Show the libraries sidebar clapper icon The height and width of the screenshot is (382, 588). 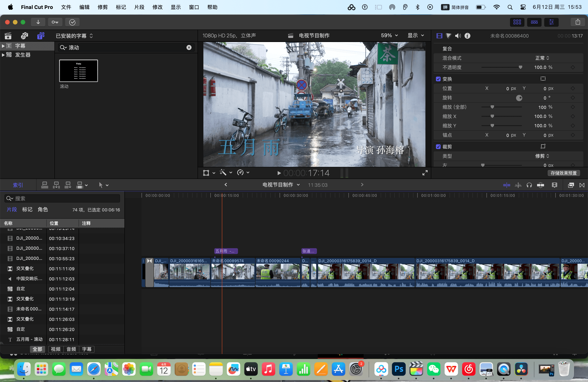[8, 36]
